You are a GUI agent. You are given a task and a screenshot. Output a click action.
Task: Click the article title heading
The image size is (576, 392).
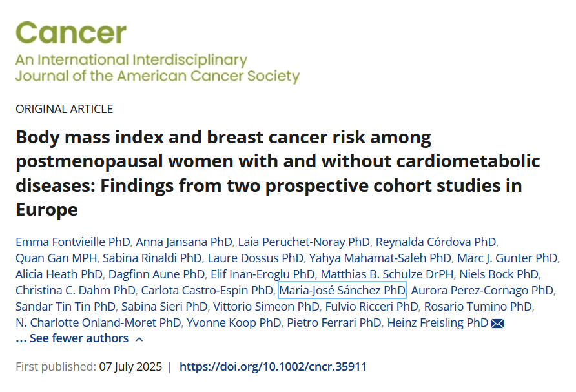[x=278, y=174]
